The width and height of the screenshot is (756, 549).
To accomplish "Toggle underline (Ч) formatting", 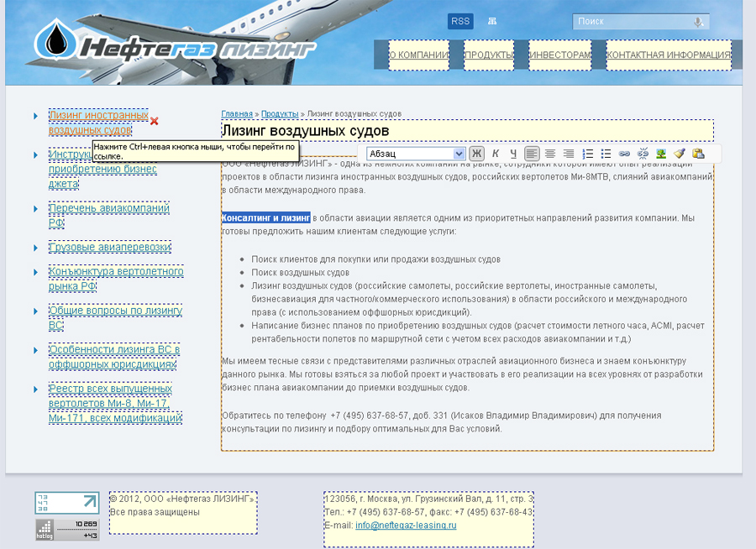I will [513, 154].
